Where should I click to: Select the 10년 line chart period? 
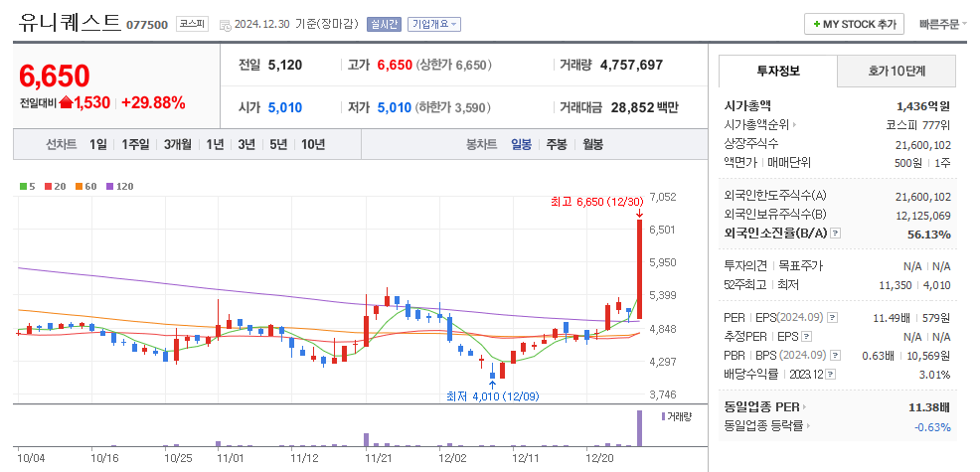pyautogui.click(x=313, y=144)
